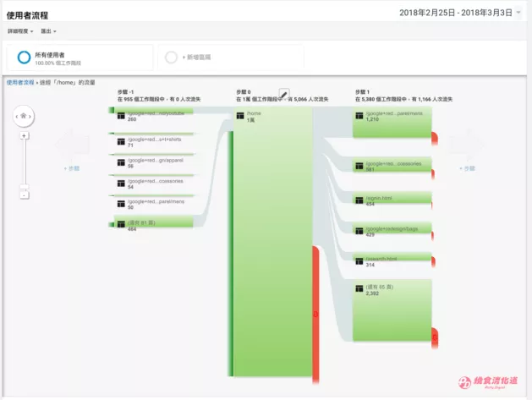Select page icon of step -1 parel/mens node (50)
This screenshot has width=532, height=400.
point(121,204)
